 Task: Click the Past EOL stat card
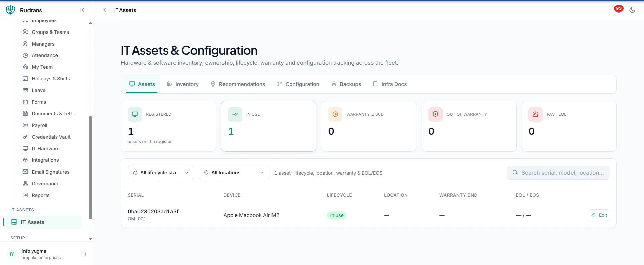tap(569, 126)
